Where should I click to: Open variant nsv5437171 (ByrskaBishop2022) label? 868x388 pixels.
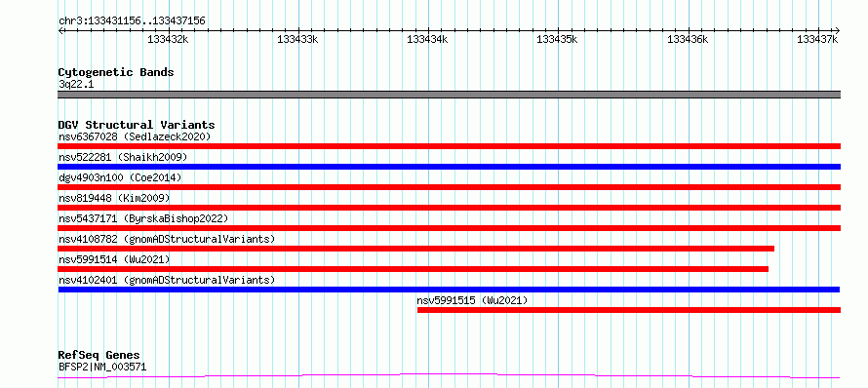142,218
